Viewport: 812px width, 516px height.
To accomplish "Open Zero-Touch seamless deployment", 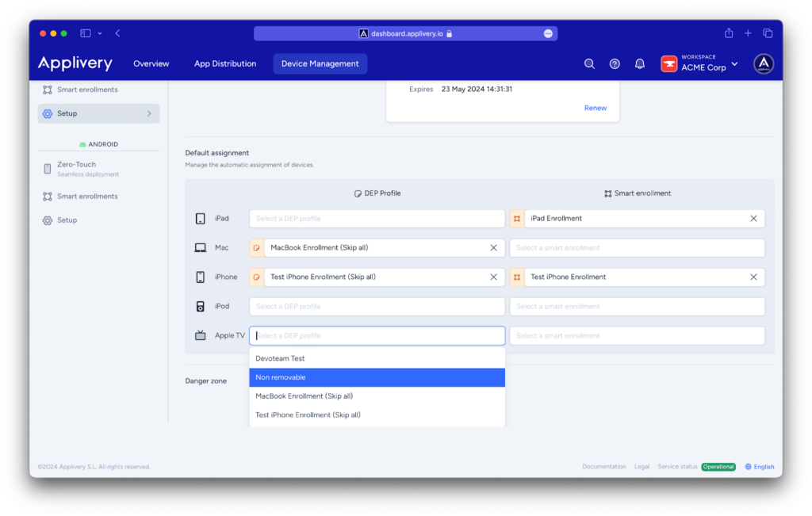I will click(x=98, y=169).
